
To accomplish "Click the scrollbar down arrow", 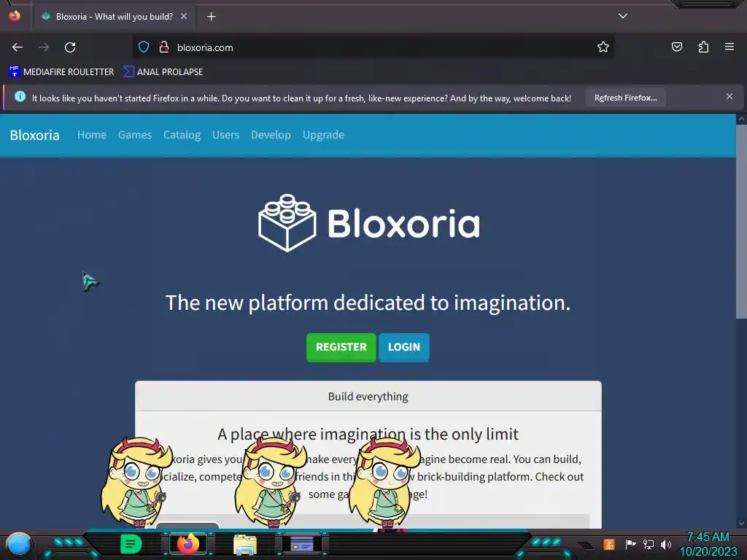I will [x=741, y=523].
